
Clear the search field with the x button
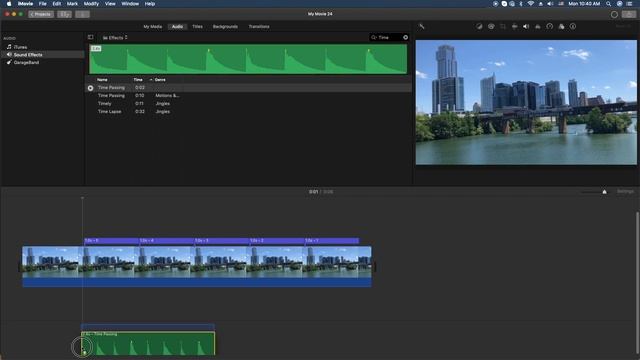pos(405,37)
